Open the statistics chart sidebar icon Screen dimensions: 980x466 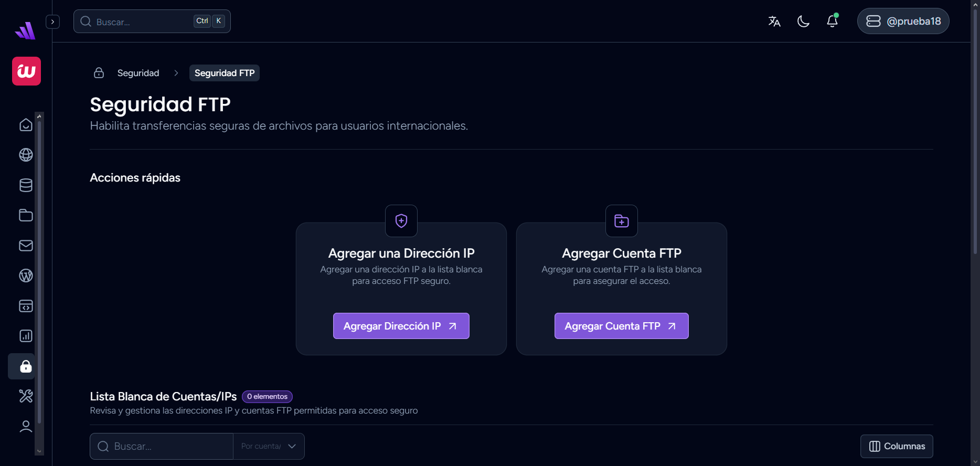pos(26,336)
